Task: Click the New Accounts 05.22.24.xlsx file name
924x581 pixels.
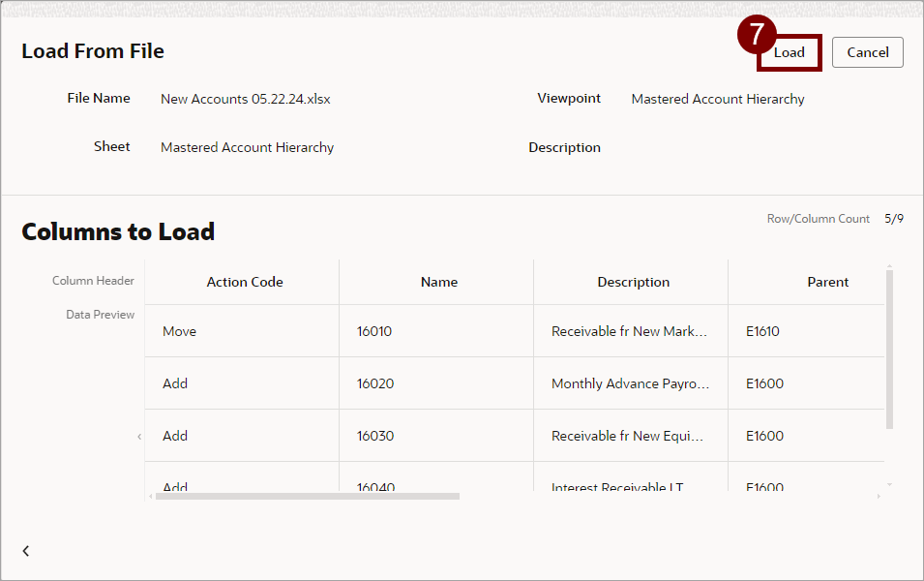Action: point(246,99)
